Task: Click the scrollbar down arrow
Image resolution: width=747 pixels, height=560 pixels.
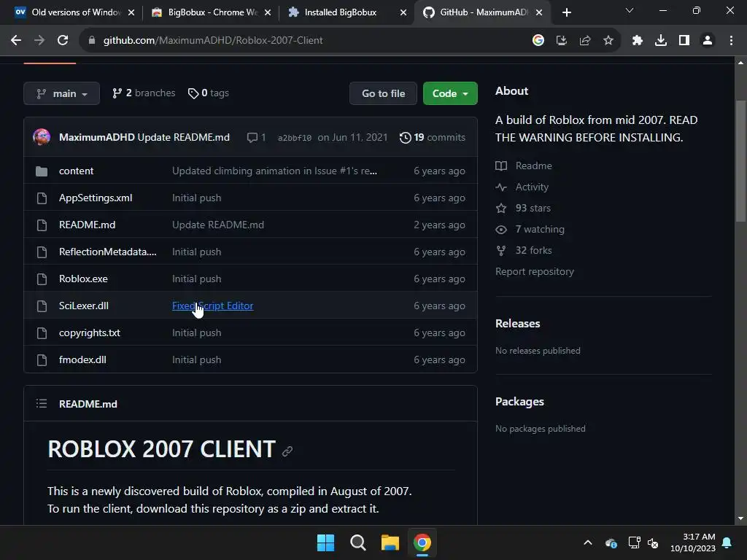Action: click(x=741, y=518)
